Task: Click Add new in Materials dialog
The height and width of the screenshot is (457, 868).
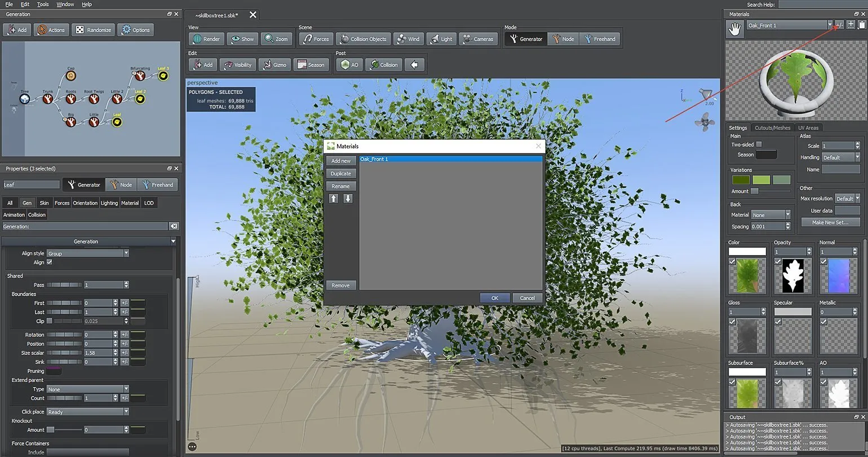Action: point(341,161)
